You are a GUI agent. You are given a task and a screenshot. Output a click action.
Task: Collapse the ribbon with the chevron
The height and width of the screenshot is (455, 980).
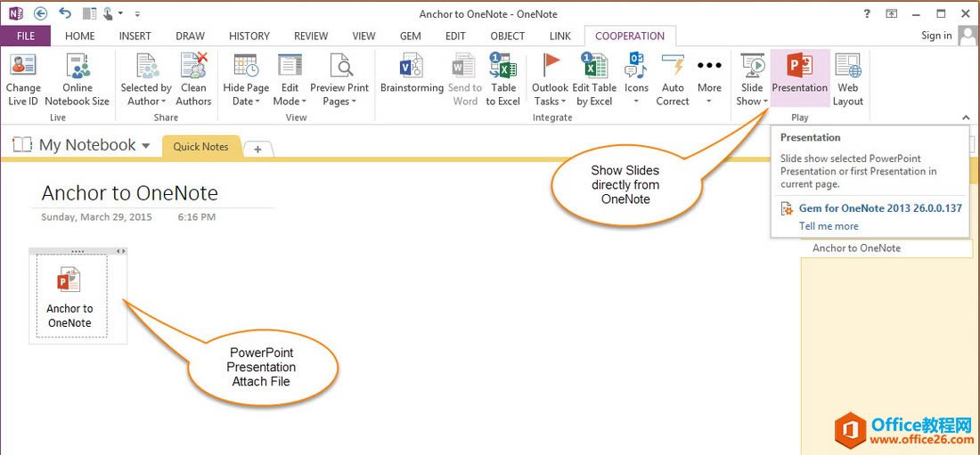coord(966,117)
